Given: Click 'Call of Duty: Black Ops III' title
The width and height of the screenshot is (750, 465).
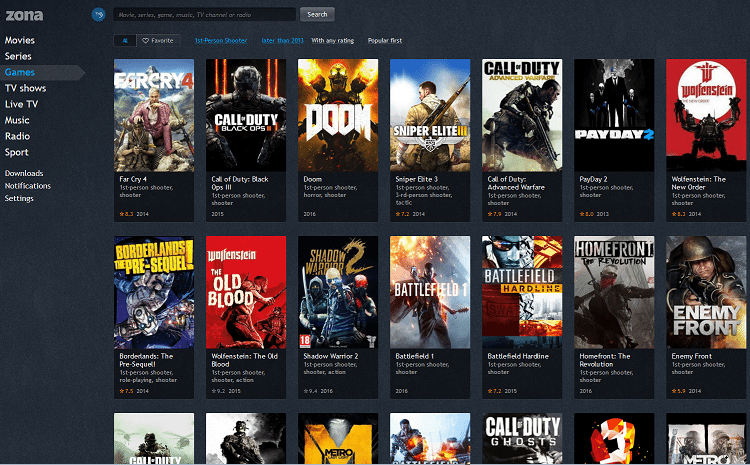Looking at the screenshot, I should tap(240, 183).
